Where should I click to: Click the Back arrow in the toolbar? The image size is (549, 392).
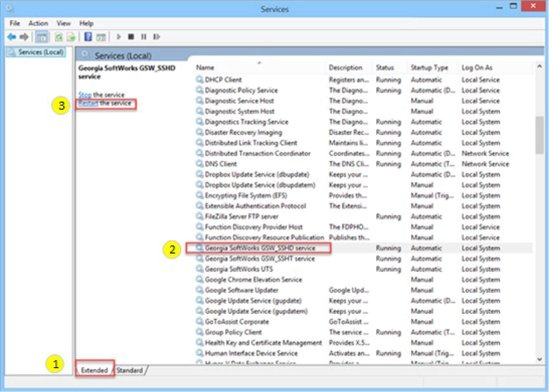(12, 37)
